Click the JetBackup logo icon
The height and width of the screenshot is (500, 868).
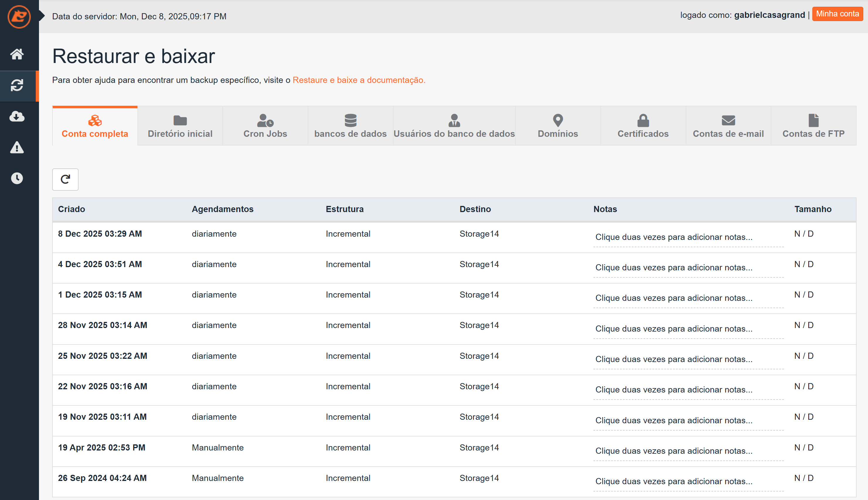pyautogui.click(x=19, y=16)
